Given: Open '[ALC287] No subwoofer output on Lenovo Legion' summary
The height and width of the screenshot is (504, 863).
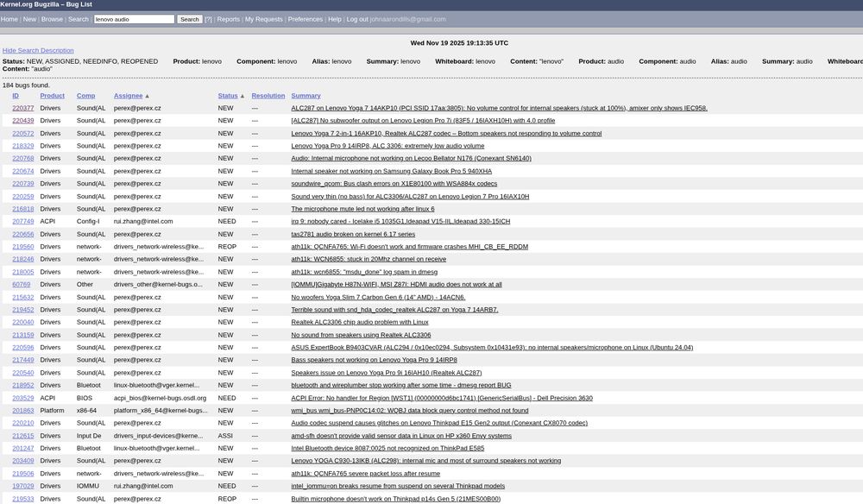Looking at the screenshot, I should 423,121.
